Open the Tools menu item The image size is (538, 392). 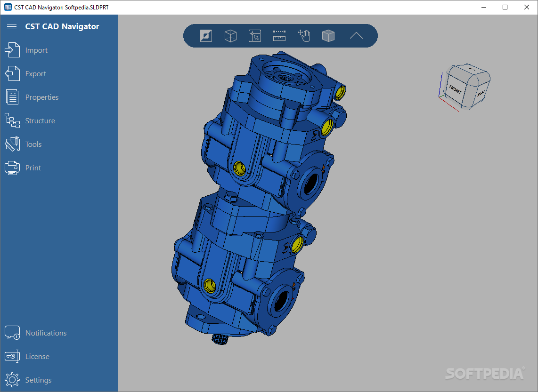pos(33,144)
